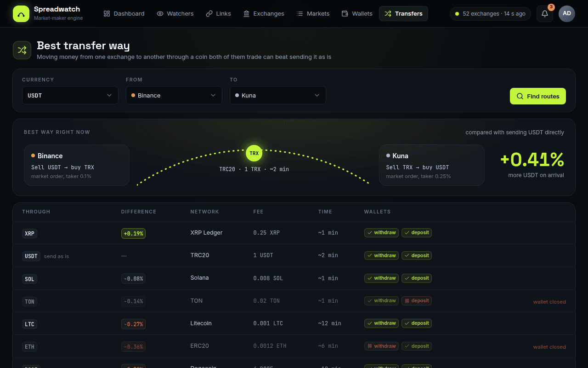Screen dimensions: 588x368
Task: Click the LTC coin tag
Action: [x=29, y=324]
